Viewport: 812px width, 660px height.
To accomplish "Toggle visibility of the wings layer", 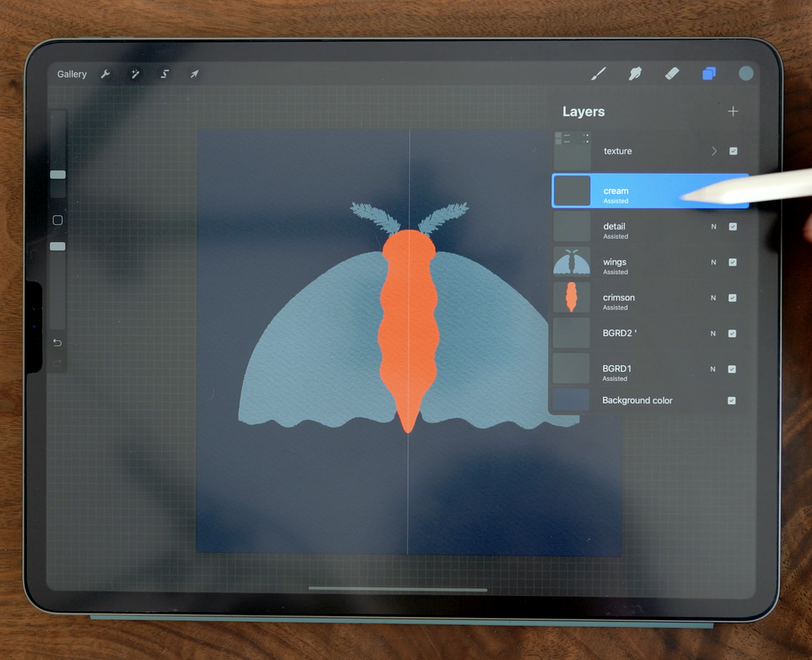I will [x=732, y=262].
